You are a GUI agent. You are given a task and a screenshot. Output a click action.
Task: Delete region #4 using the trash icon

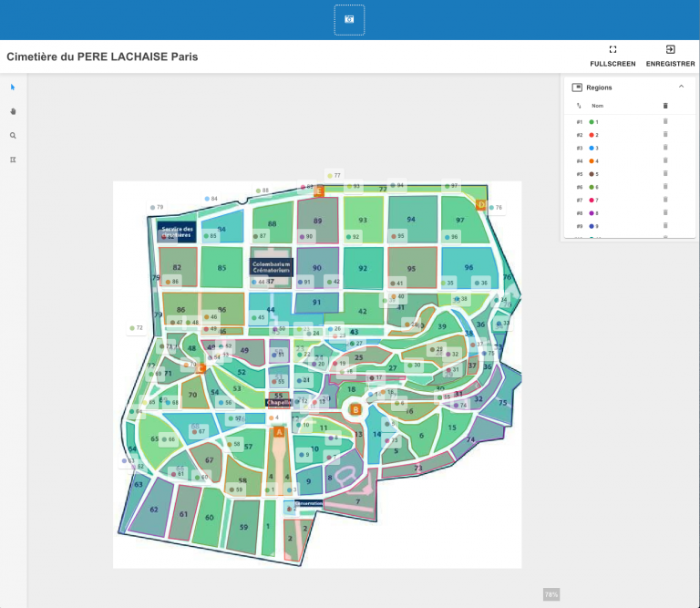[x=665, y=160]
